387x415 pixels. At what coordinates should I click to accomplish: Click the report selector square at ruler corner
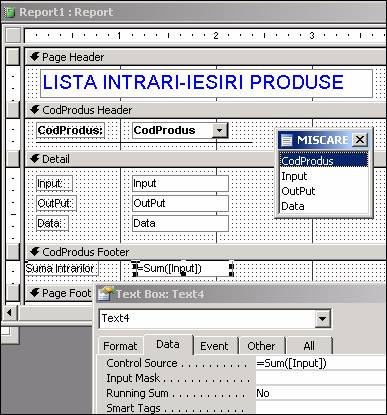(x=13, y=35)
